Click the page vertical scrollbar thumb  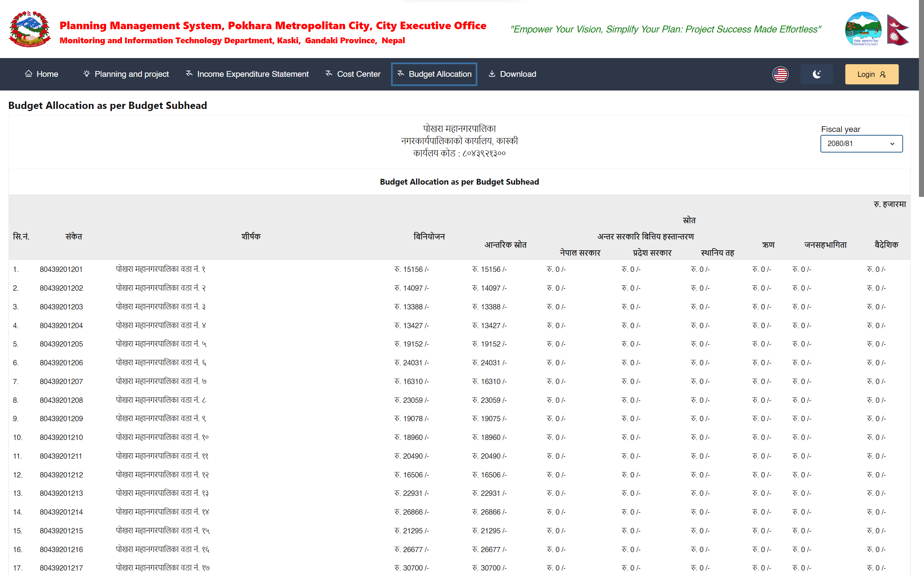921,99
